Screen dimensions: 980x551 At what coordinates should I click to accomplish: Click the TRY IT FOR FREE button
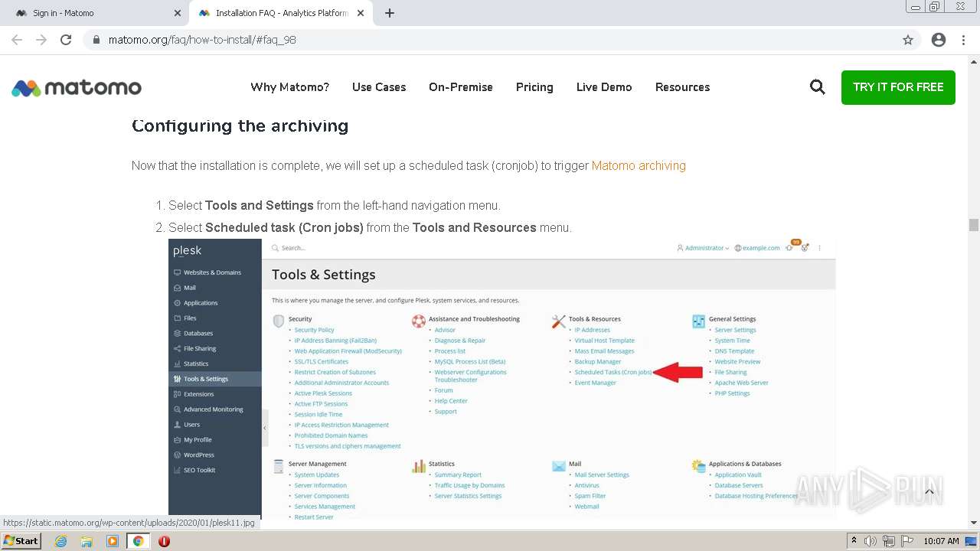pyautogui.click(x=898, y=87)
